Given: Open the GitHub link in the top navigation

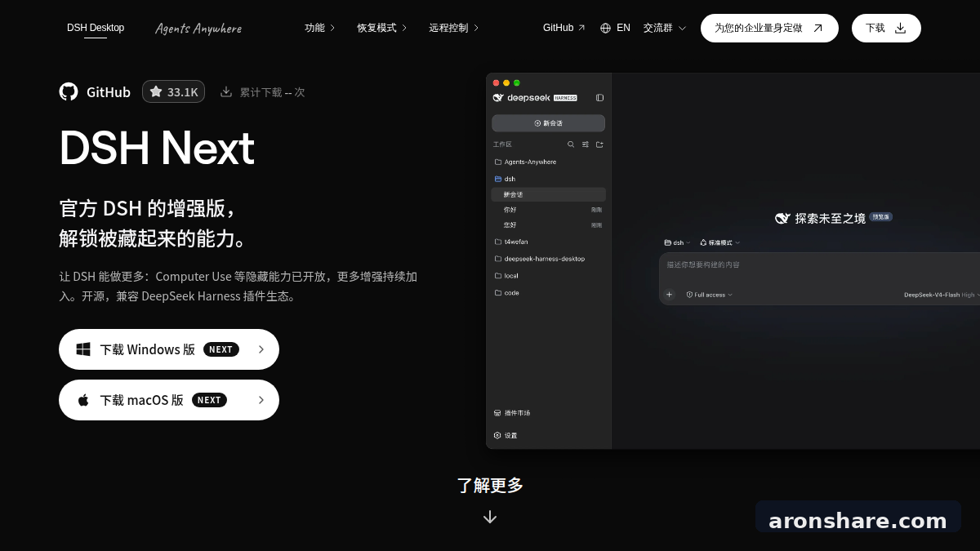Looking at the screenshot, I should (x=563, y=28).
